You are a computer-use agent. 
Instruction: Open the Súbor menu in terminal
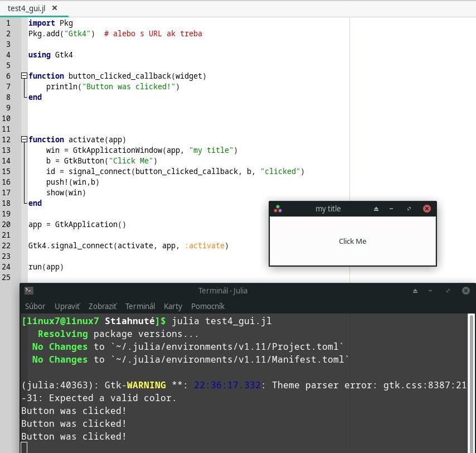pyautogui.click(x=35, y=306)
